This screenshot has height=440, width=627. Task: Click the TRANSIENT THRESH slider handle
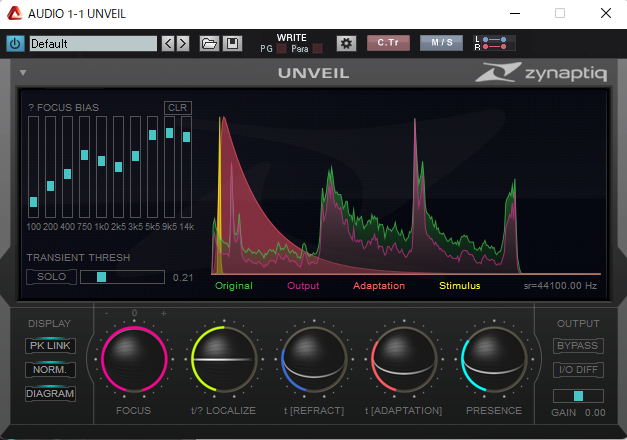(x=102, y=277)
